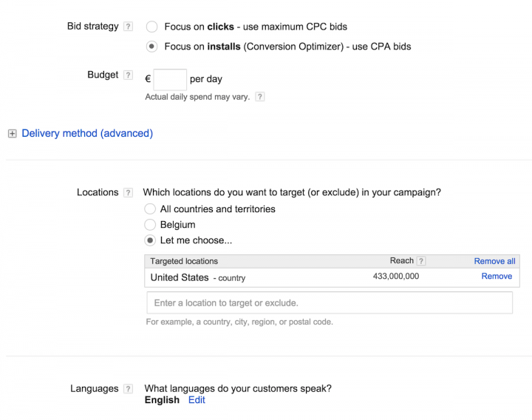The image size is (532, 420).
Task: Click the plus icon for Delivery method
Action: click(12, 134)
